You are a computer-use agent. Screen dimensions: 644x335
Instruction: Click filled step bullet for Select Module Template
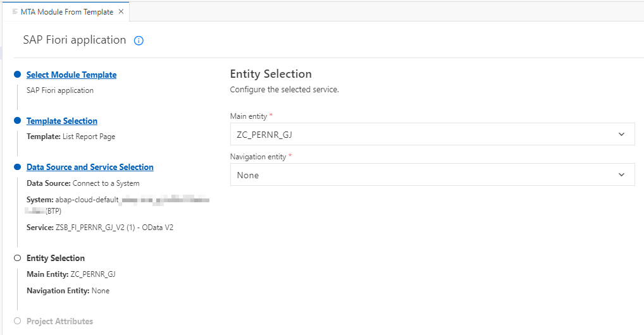(17, 75)
